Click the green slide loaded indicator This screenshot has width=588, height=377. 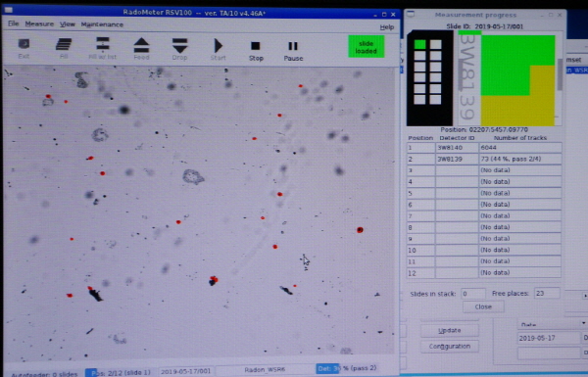pos(366,47)
